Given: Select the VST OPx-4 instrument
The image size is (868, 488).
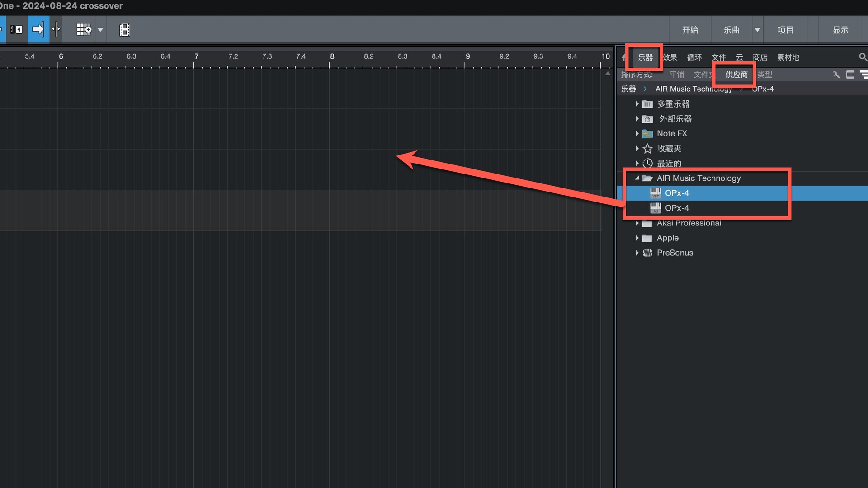Looking at the screenshot, I should pyautogui.click(x=677, y=193).
